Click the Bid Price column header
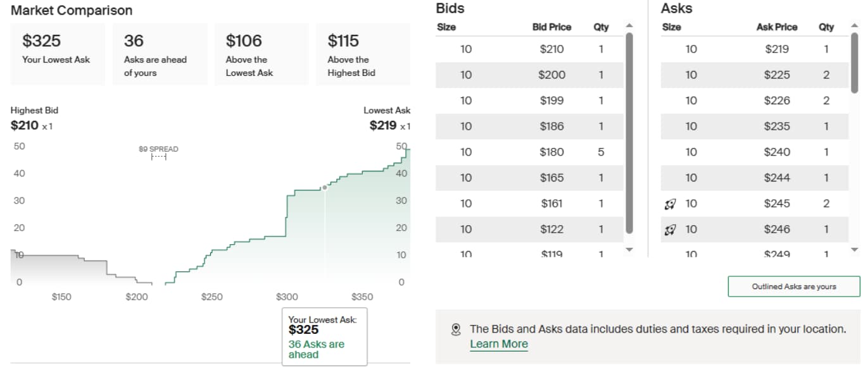This screenshot has width=868, height=375. point(550,27)
